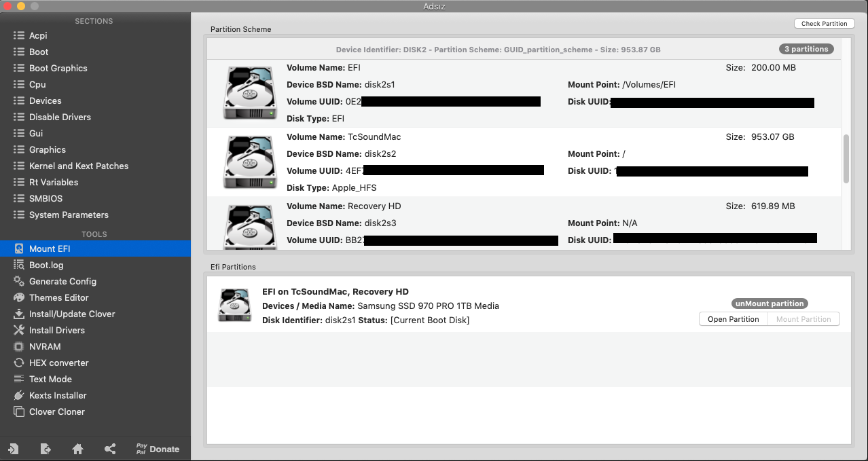Select the SMBIOS section

point(46,198)
